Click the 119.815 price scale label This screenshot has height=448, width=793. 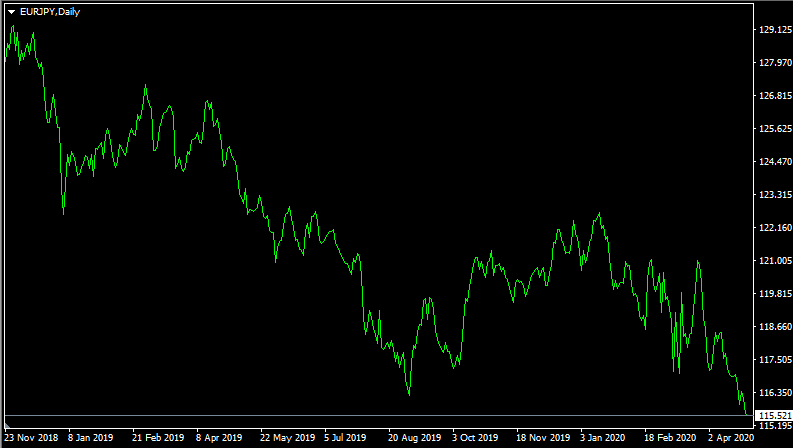pyautogui.click(x=775, y=294)
